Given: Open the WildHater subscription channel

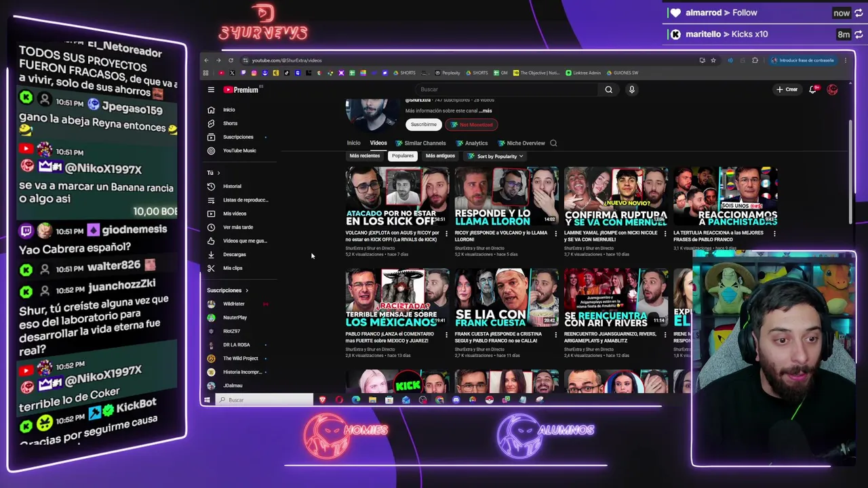Looking at the screenshot, I should (234, 304).
